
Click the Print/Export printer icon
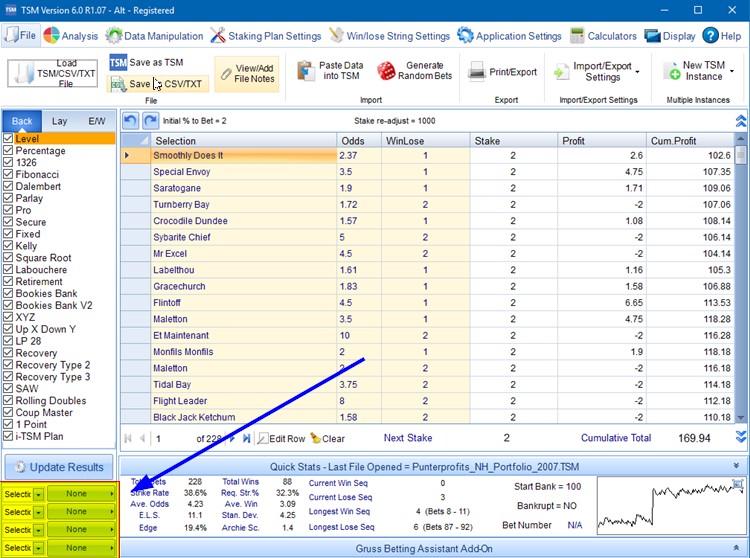477,71
